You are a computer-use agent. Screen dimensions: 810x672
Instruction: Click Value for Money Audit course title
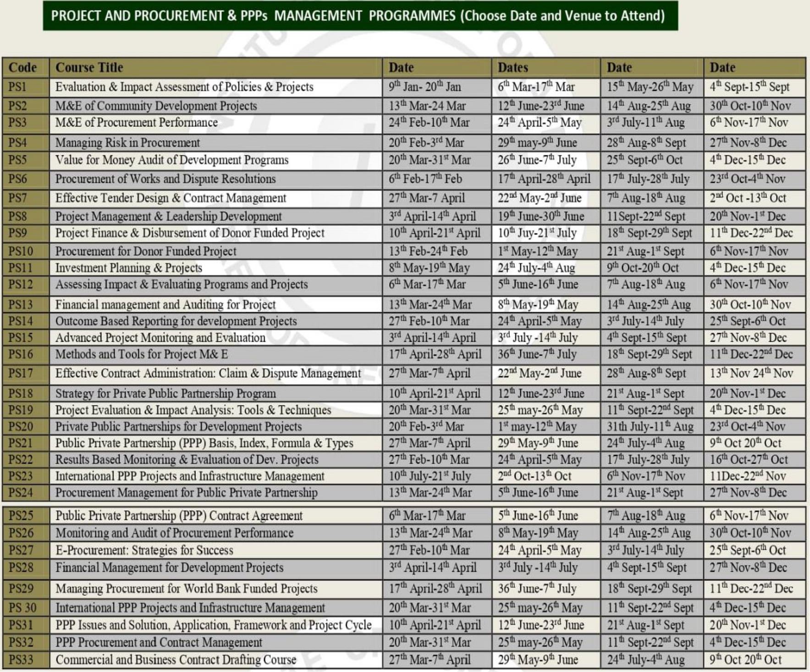[x=172, y=160]
